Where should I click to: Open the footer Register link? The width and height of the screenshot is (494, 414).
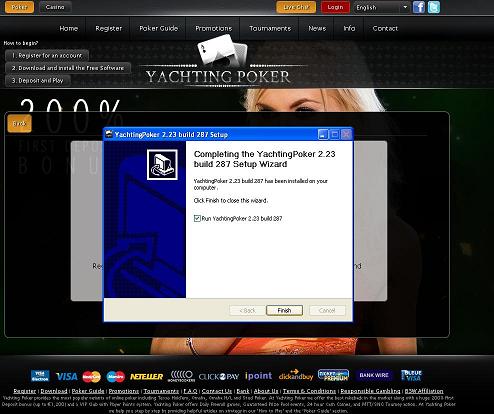click(x=25, y=391)
